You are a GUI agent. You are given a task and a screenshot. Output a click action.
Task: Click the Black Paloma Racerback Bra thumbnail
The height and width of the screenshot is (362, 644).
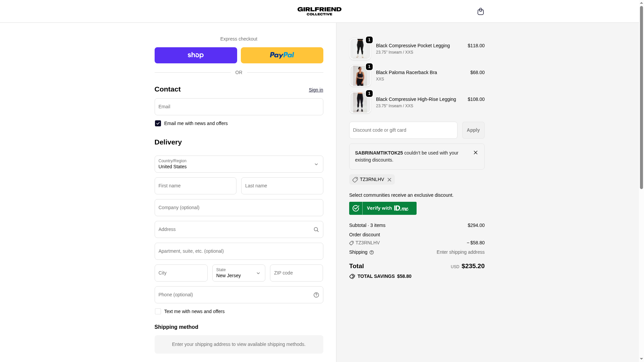pyautogui.click(x=360, y=76)
